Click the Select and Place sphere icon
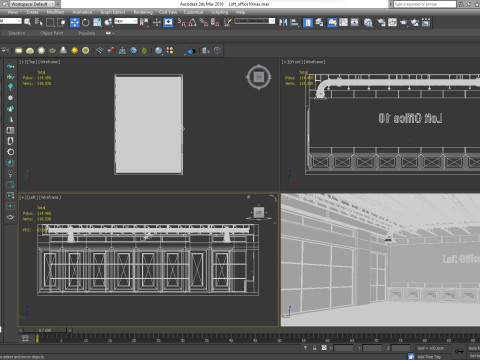Screen dimensions: 480x360 [x=108, y=22]
